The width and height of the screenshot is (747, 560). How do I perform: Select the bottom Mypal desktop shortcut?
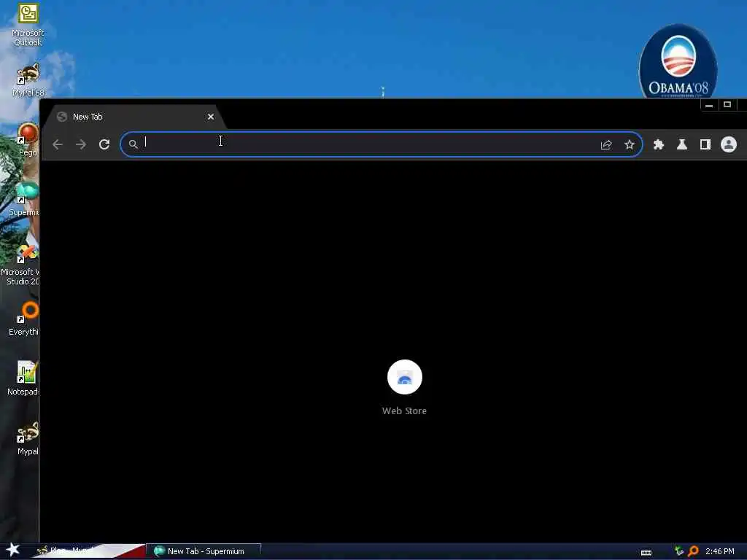pos(28,438)
